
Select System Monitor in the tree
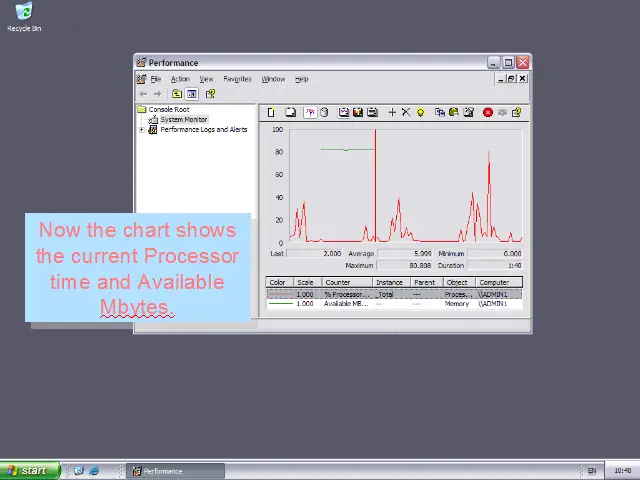[x=183, y=120]
